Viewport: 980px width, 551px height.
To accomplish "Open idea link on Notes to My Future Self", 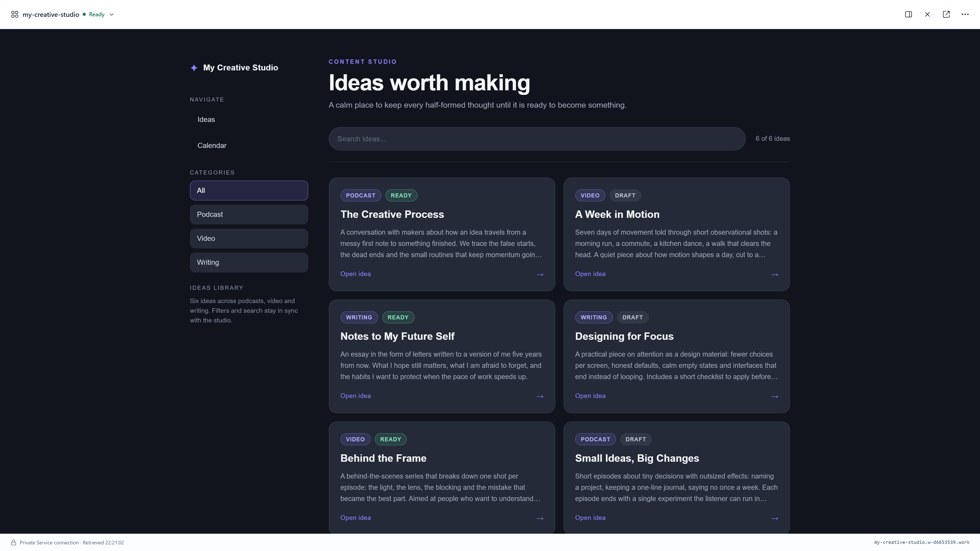I will (x=355, y=396).
